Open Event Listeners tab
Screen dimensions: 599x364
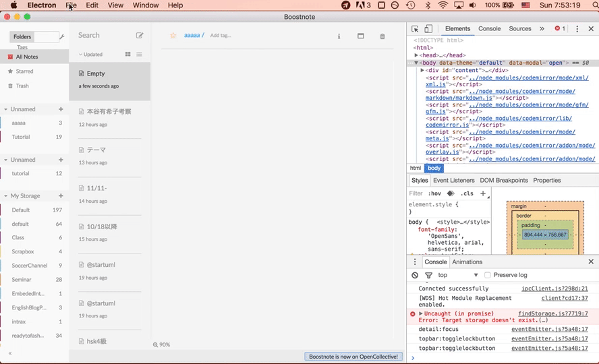(454, 181)
